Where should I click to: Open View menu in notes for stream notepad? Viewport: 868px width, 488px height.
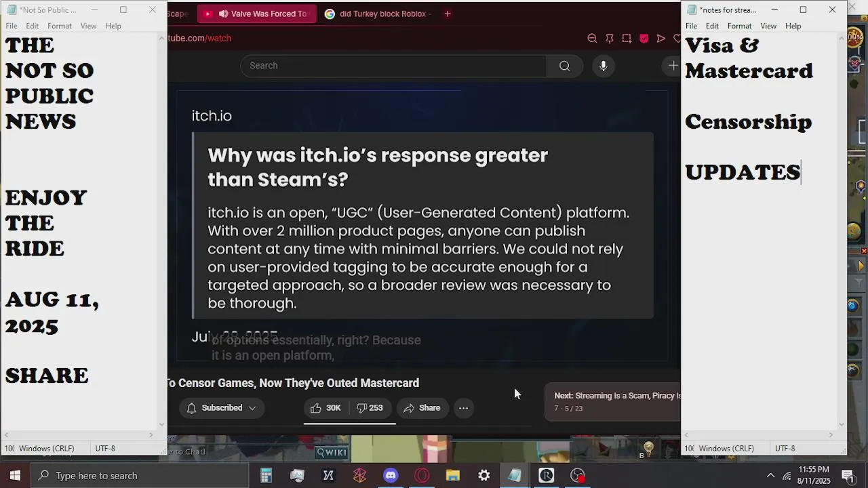[x=768, y=26]
